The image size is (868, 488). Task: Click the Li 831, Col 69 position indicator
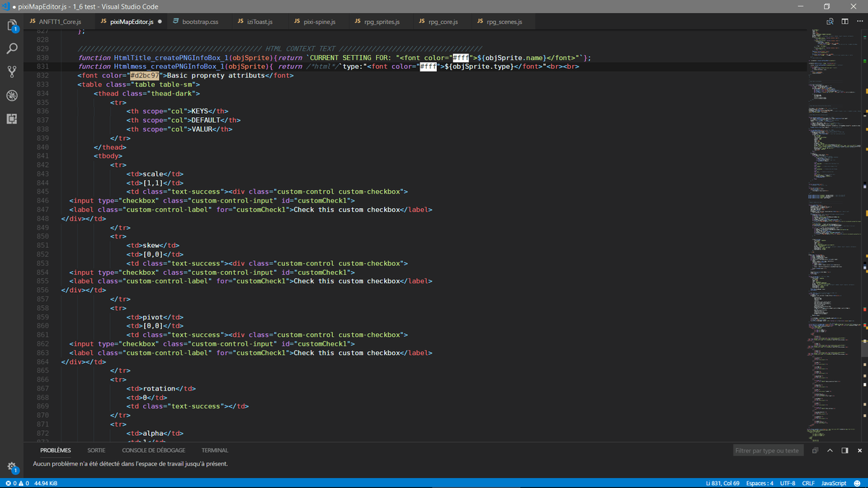click(x=723, y=483)
